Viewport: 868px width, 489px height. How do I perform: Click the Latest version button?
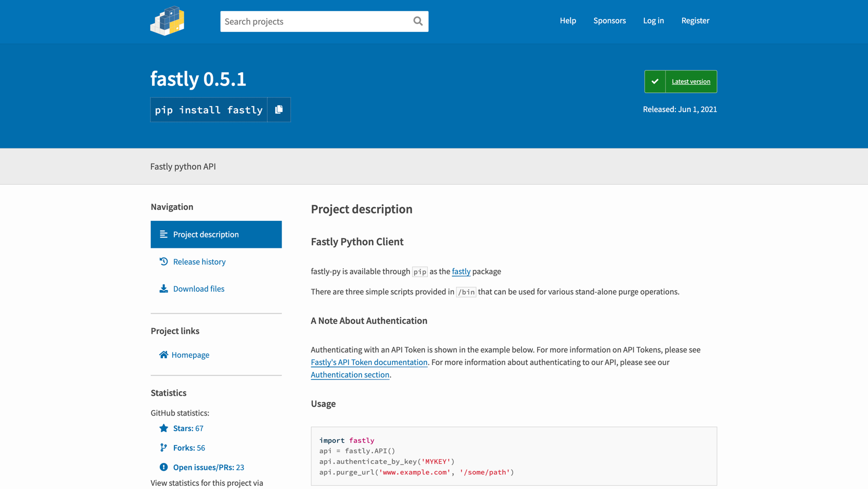[691, 82]
